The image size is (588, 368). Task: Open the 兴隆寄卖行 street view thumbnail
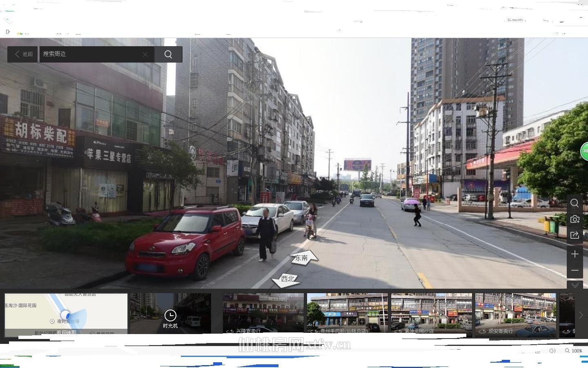263,313
